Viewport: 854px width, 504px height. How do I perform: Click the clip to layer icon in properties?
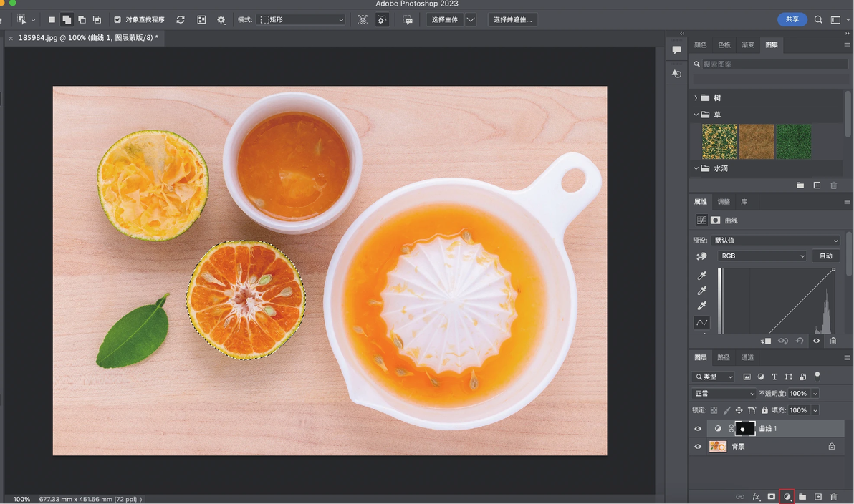click(766, 341)
